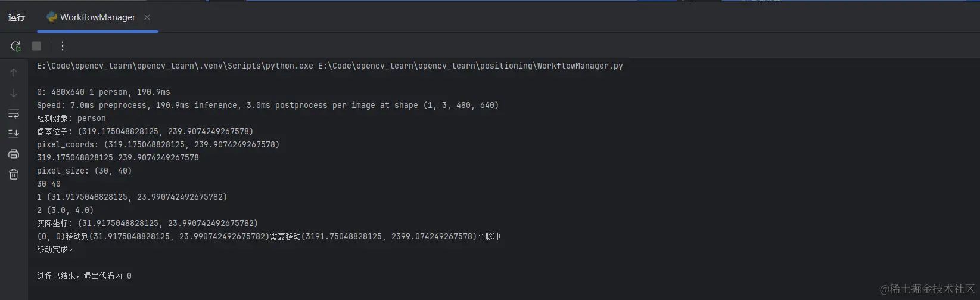Jump up the stack trace arrow
The height and width of the screenshot is (300, 980).
coord(14,73)
